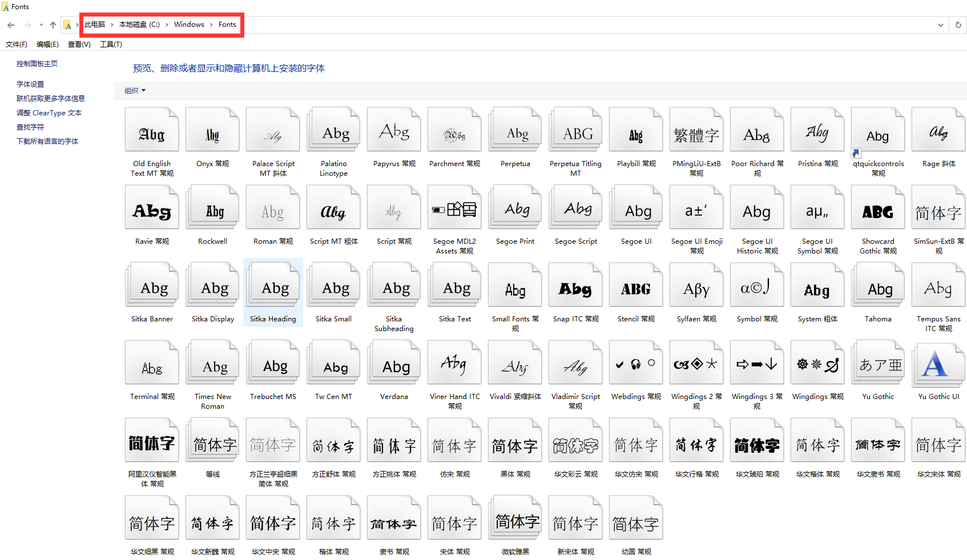Select the Ravie font icon
Screen dimensions: 967x560
coord(152,207)
